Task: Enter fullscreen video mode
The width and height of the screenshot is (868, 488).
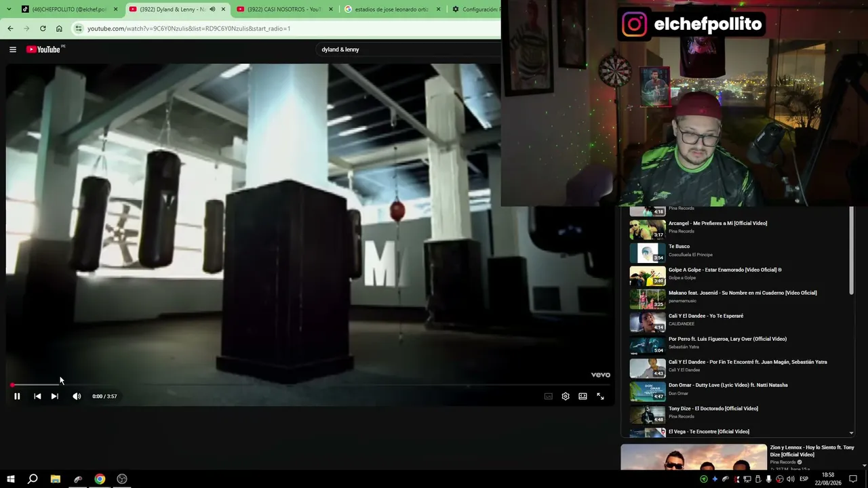Action: 600,396
